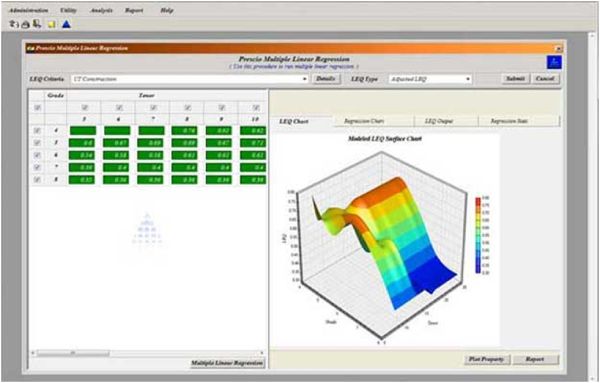This screenshot has width=600, height=383.
Task: Click the blue square icon beside dialog title
Action: pos(554,62)
